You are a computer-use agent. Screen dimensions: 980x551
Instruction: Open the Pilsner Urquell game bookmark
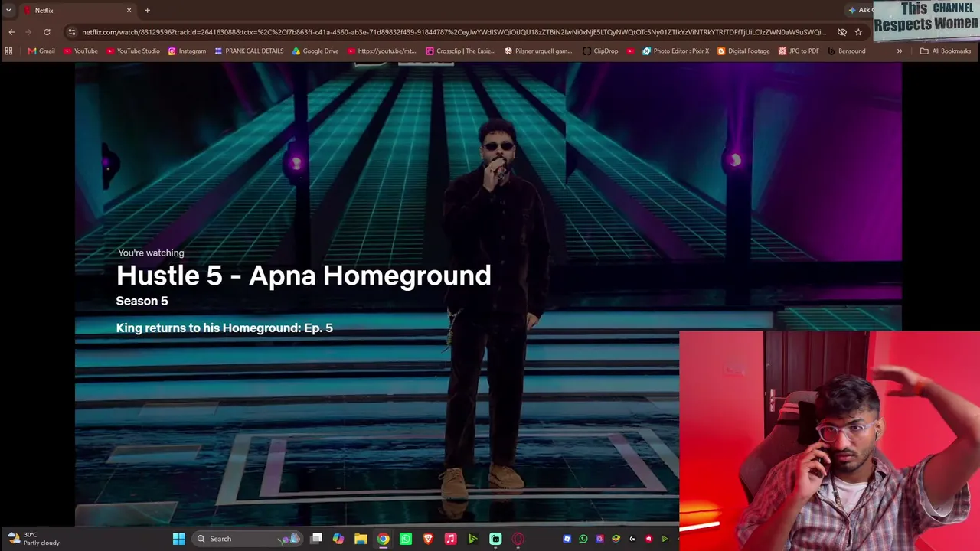tap(539, 51)
